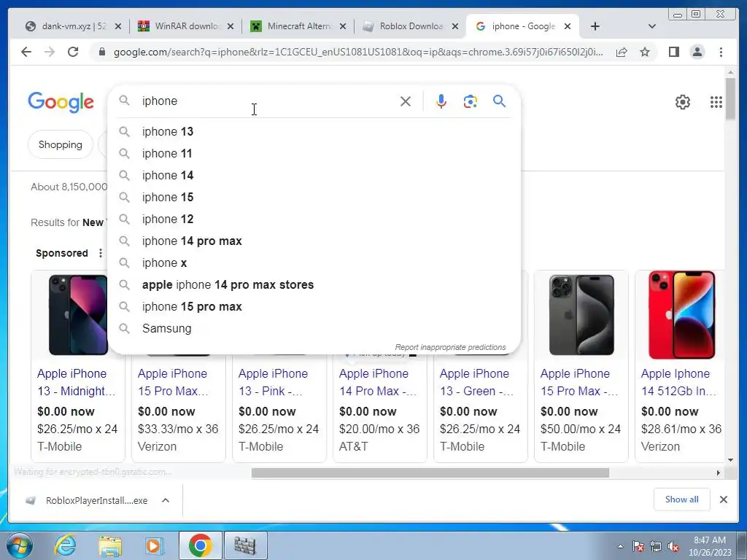The height and width of the screenshot is (560, 747).
Task: Open the brick wall firewall taskbar app
Action: (245, 545)
